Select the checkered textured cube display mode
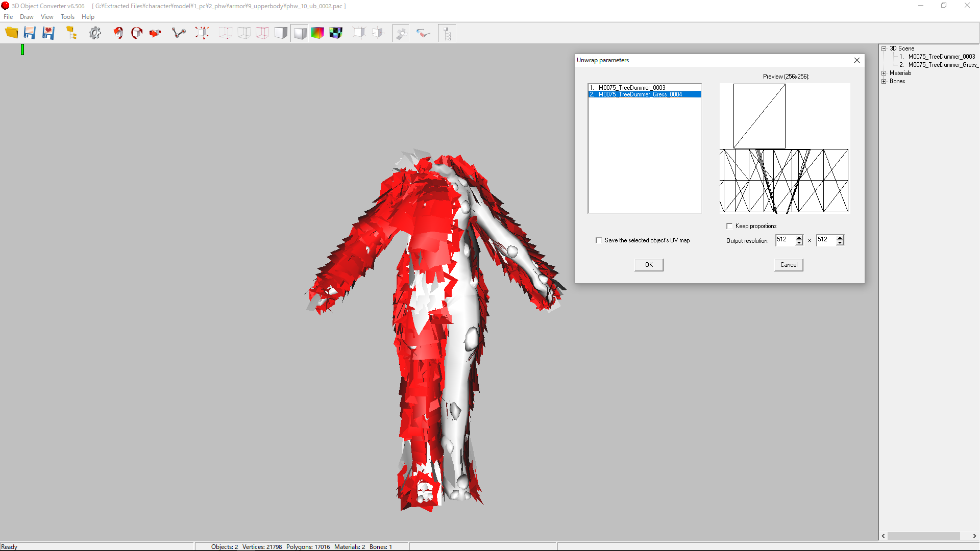This screenshot has height=551, width=980. pyautogui.click(x=336, y=33)
